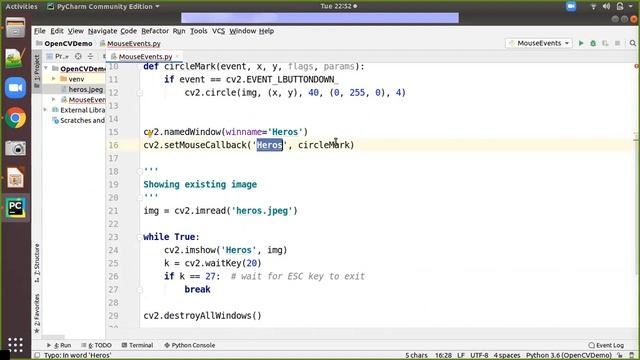640x360 pixels.
Task: Run the MouseEvents configuration with the green play icon
Action: [x=581, y=43]
